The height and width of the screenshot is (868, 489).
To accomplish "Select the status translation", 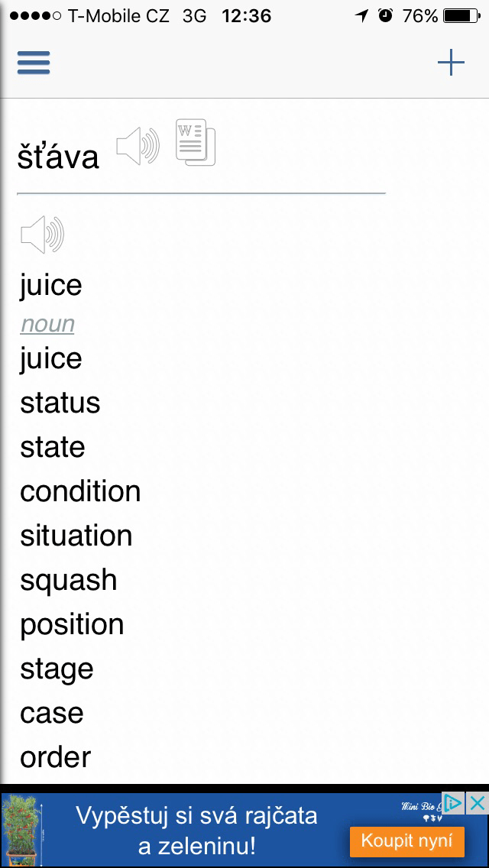I will [x=60, y=403].
